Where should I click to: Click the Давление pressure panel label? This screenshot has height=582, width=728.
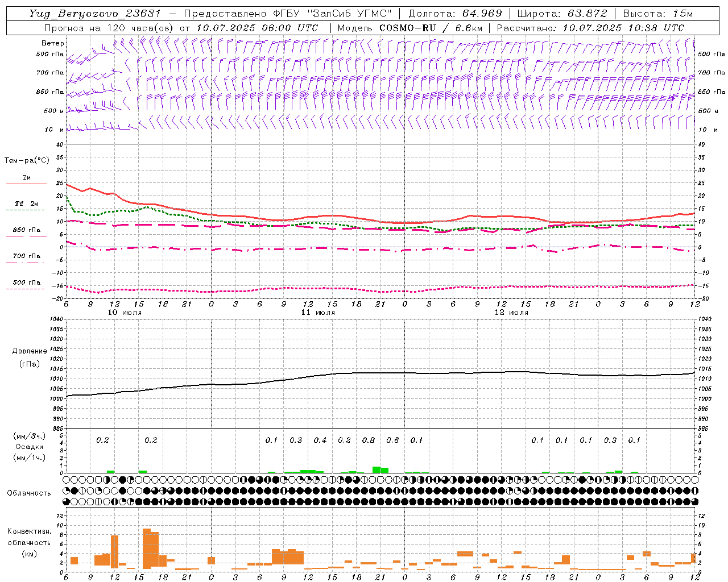tap(30, 351)
